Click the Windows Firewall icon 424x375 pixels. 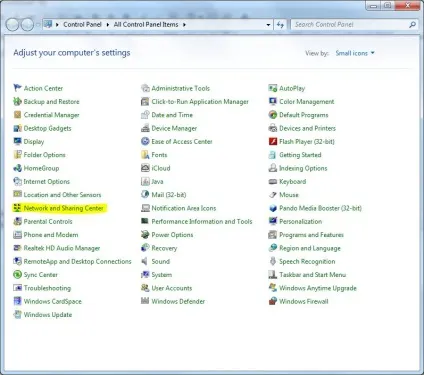(273, 301)
